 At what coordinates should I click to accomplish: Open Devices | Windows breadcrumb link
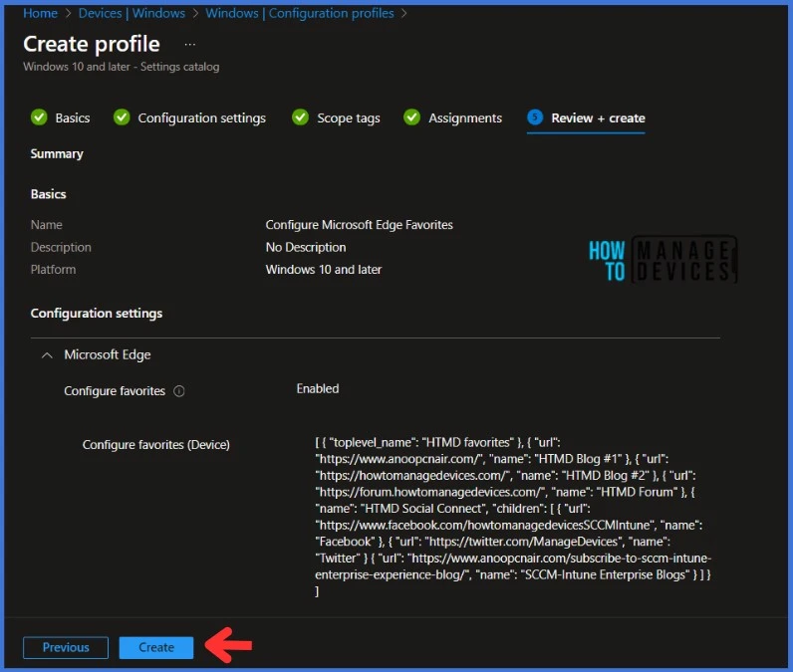[132, 13]
